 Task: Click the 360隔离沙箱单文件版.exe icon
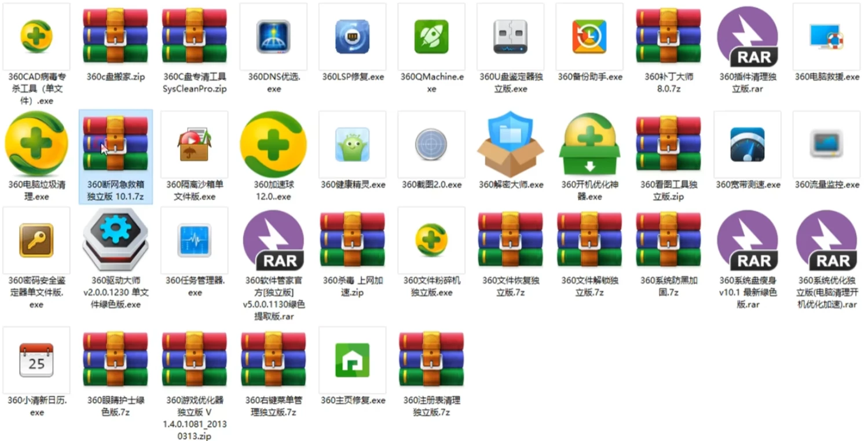tap(195, 144)
